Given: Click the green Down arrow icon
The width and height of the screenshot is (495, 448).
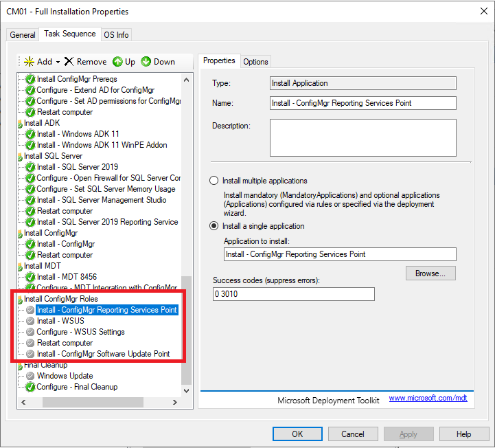Looking at the screenshot, I should tap(146, 62).
